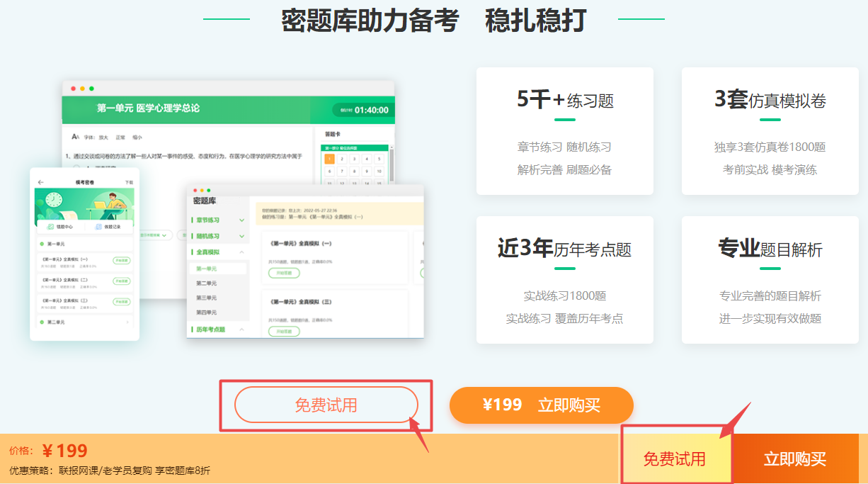Click 免费试用 in the bottom bar
This screenshot has width=868, height=484.
click(x=674, y=458)
